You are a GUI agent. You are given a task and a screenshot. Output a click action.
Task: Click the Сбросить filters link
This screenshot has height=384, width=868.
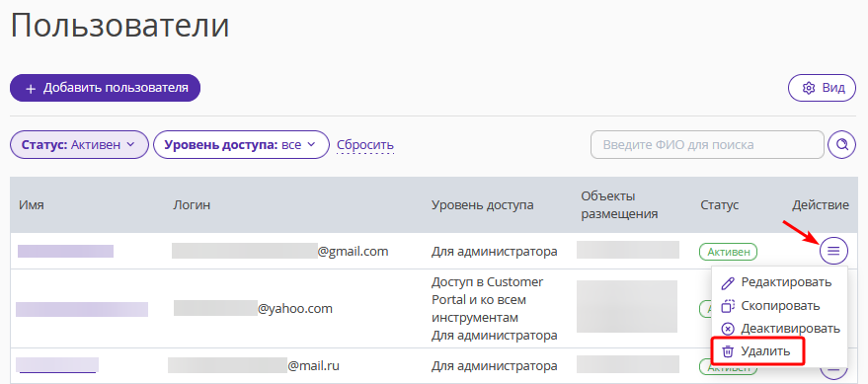click(365, 145)
